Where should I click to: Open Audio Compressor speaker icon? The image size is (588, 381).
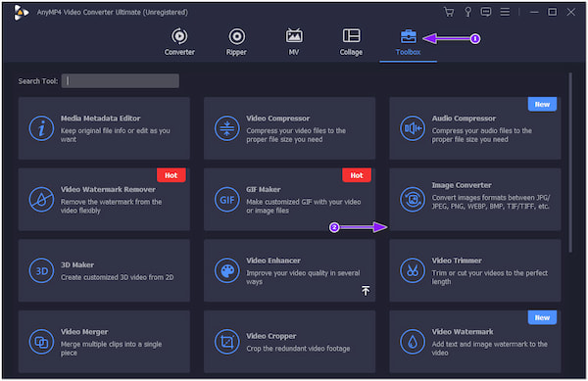pos(413,128)
